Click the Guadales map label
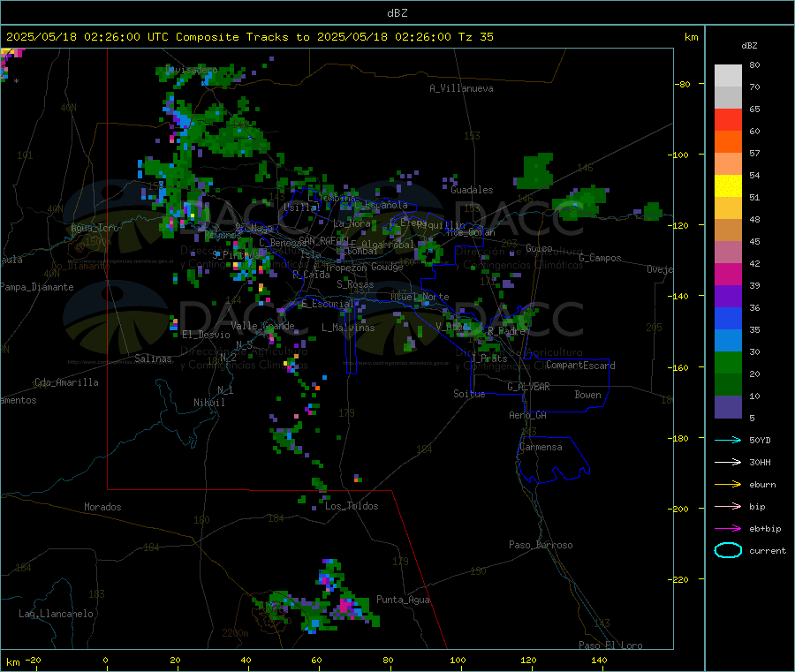Screen dimensions: 795x672 coord(472,190)
